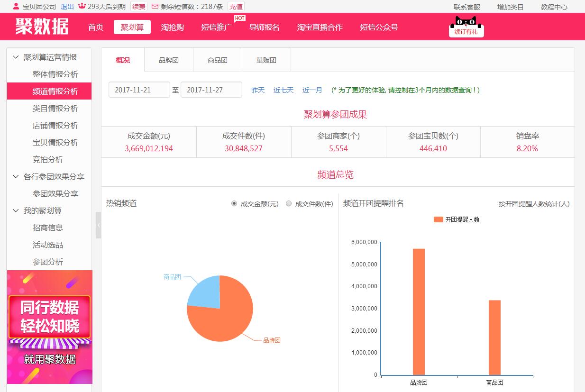The height and width of the screenshot is (392, 585).
Task: Click the 昨天 date shortcut
Action: point(258,90)
